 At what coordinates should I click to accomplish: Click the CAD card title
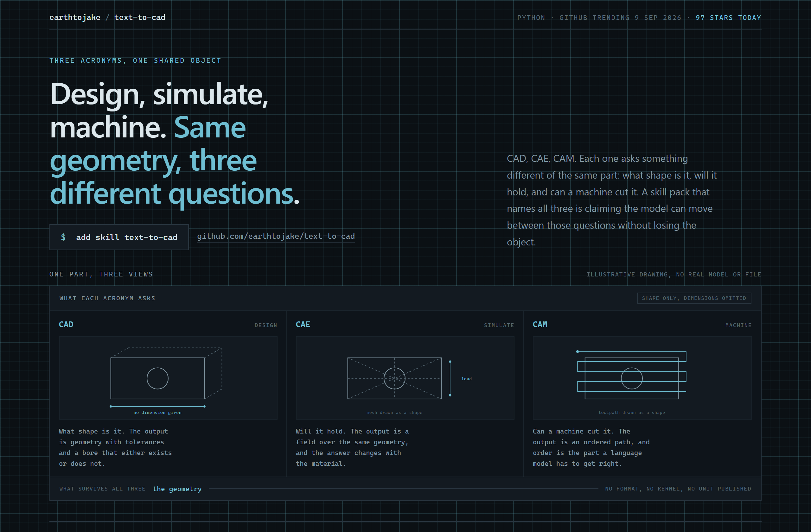66,325
